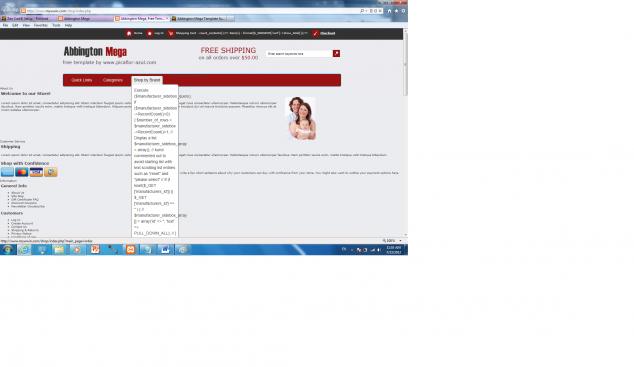Open browser Favorites star icon
Screen dimensions: 634x367
[396, 11]
